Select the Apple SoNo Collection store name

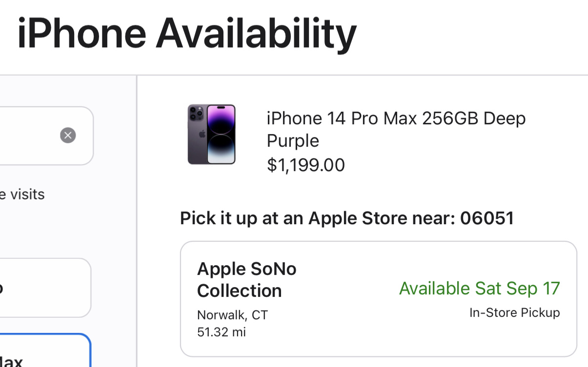point(246,279)
